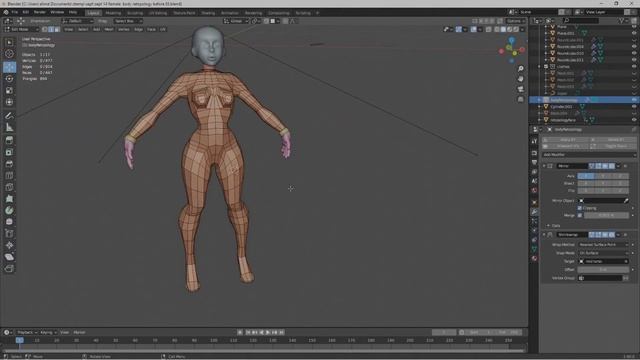This screenshot has width=640, height=360.
Task: Jump to timeline end frame button
Action: pyautogui.click(x=281, y=332)
